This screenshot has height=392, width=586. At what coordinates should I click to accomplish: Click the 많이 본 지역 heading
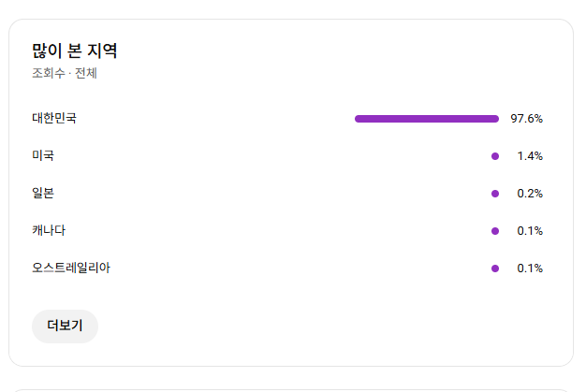[74, 51]
